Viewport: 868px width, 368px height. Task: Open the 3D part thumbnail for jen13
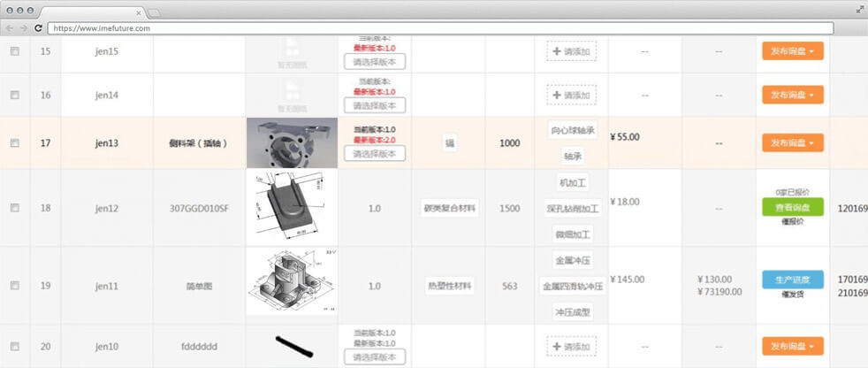[292, 143]
